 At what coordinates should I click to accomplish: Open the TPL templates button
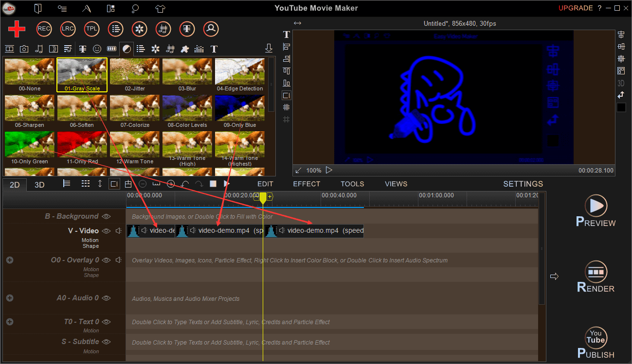pos(91,29)
